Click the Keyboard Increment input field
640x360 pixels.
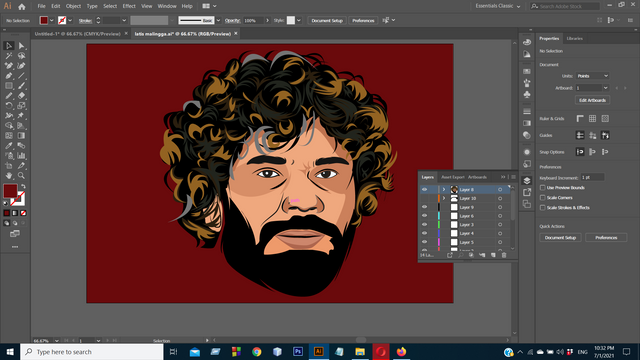coord(592,177)
